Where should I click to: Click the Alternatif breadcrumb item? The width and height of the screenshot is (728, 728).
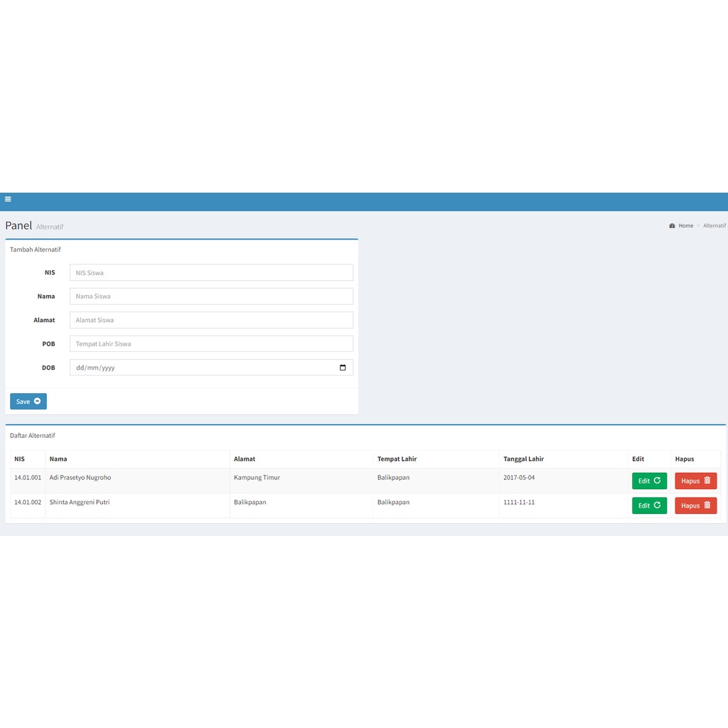714,225
